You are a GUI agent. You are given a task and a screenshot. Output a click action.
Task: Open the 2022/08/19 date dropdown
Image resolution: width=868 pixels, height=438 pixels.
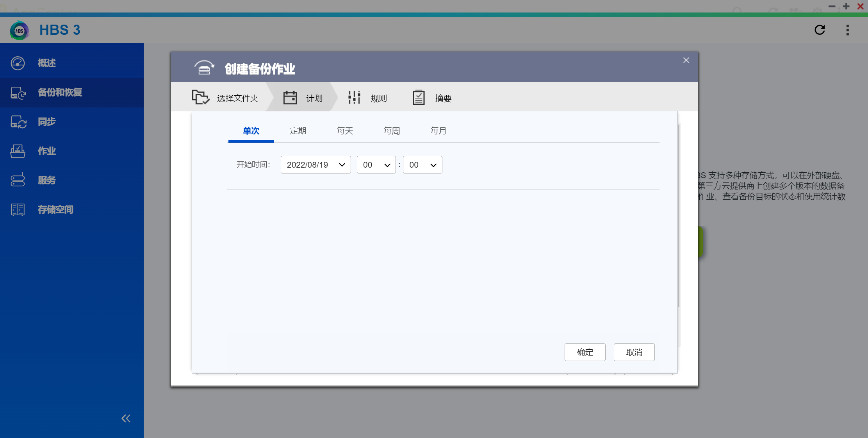(x=315, y=164)
